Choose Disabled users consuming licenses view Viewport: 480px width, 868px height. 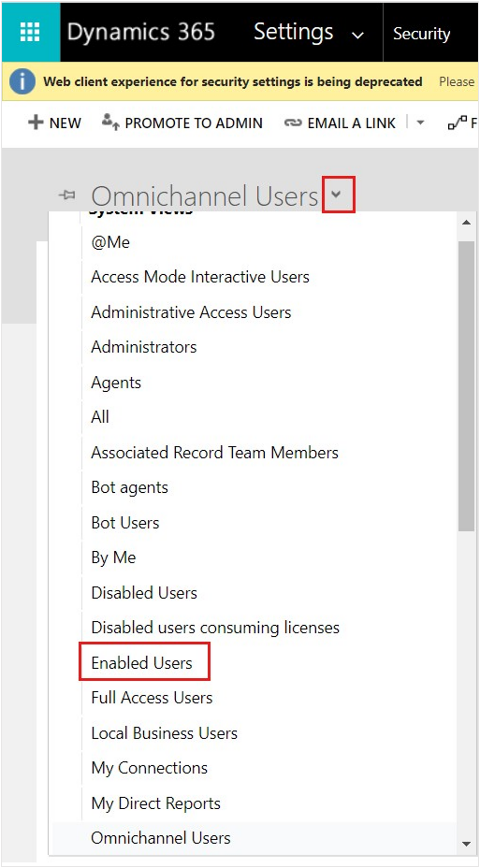tap(215, 628)
